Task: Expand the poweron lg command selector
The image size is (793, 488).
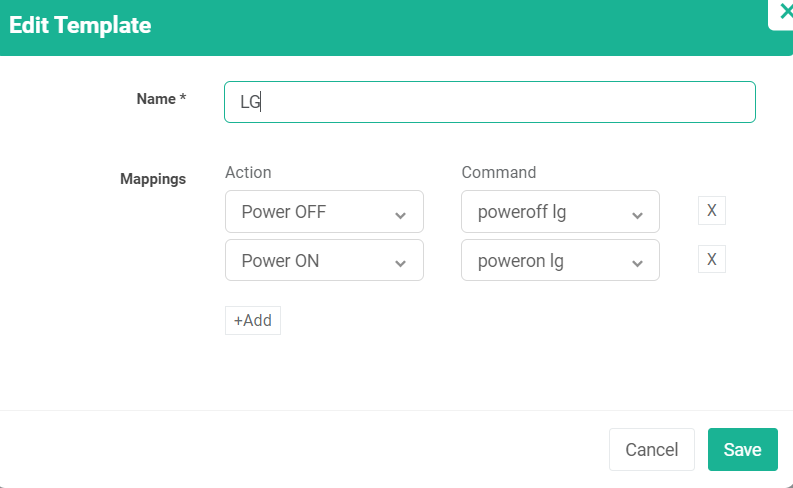Action: click(x=560, y=261)
